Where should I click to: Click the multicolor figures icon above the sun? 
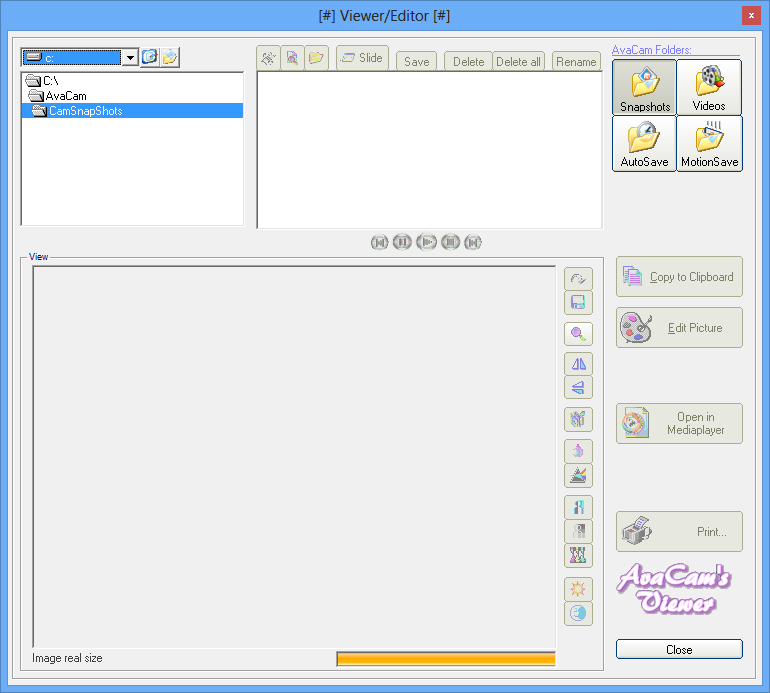coord(578,555)
